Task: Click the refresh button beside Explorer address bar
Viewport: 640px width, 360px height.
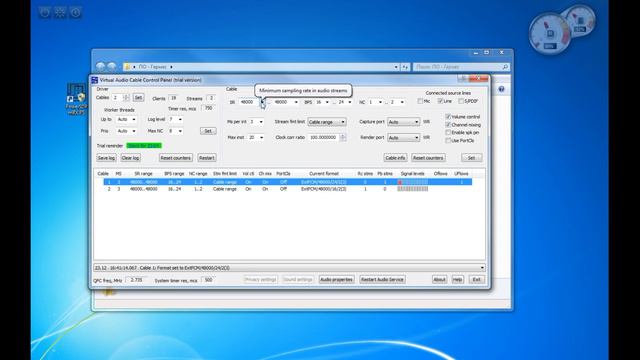Action: coord(405,67)
